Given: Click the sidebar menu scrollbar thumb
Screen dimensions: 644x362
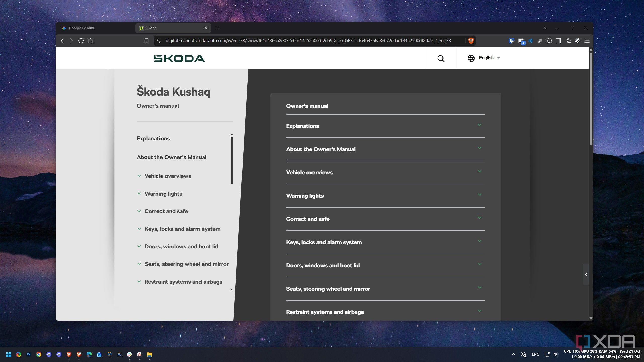Looking at the screenshot, I should tap(232, 160).
